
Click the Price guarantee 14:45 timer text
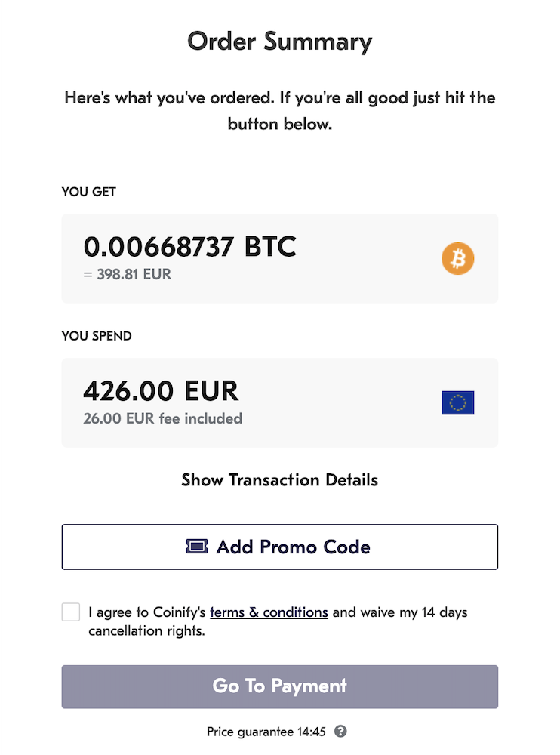[266, 732]
